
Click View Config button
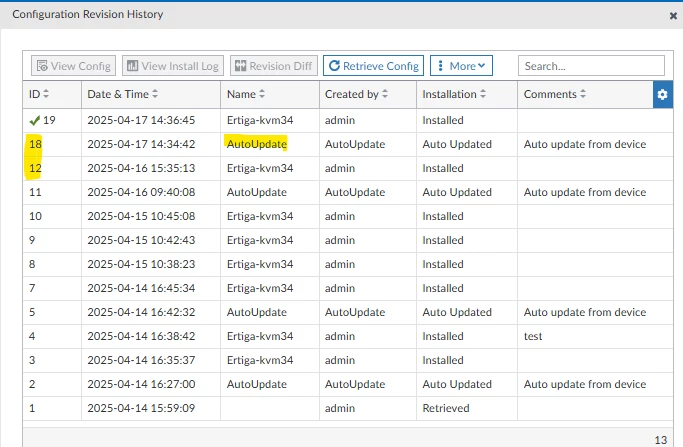pos(74,66)
